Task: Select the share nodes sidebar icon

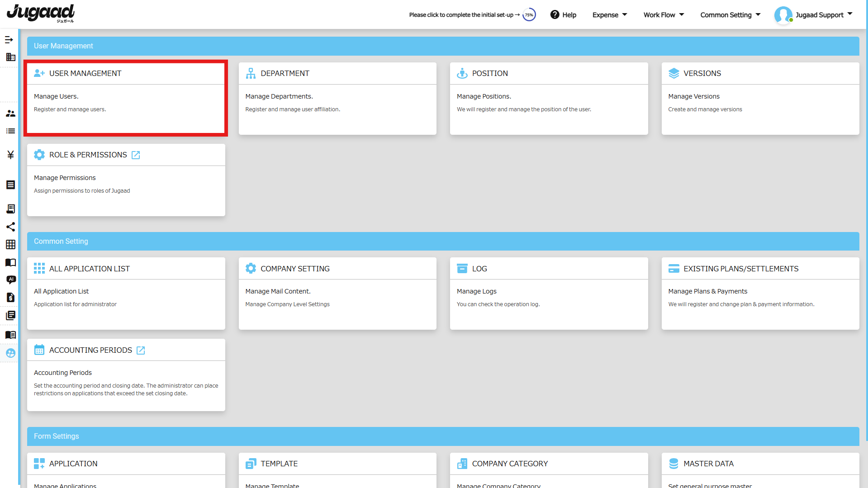Action: coord(10,227)
